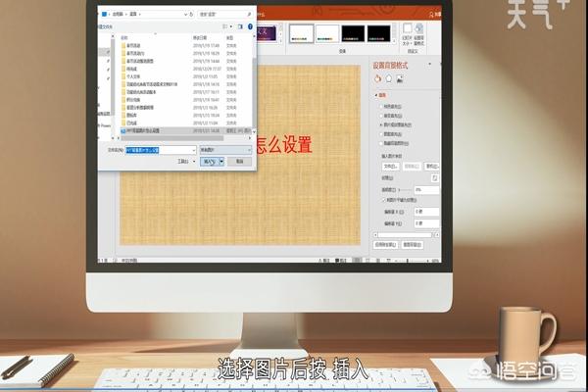Click the Offset Y input field
The image size is (588, 392).
point(426,223)
